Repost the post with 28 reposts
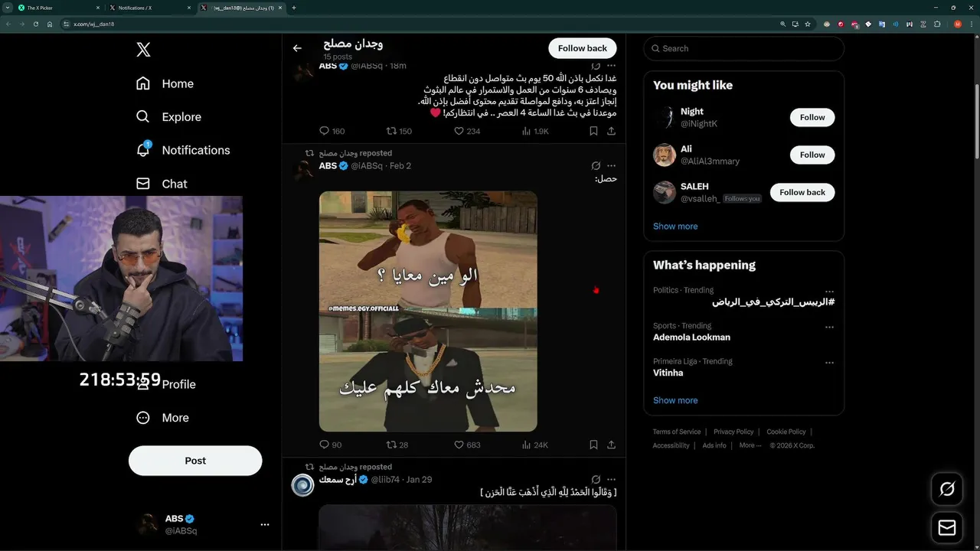 [397, 445]
